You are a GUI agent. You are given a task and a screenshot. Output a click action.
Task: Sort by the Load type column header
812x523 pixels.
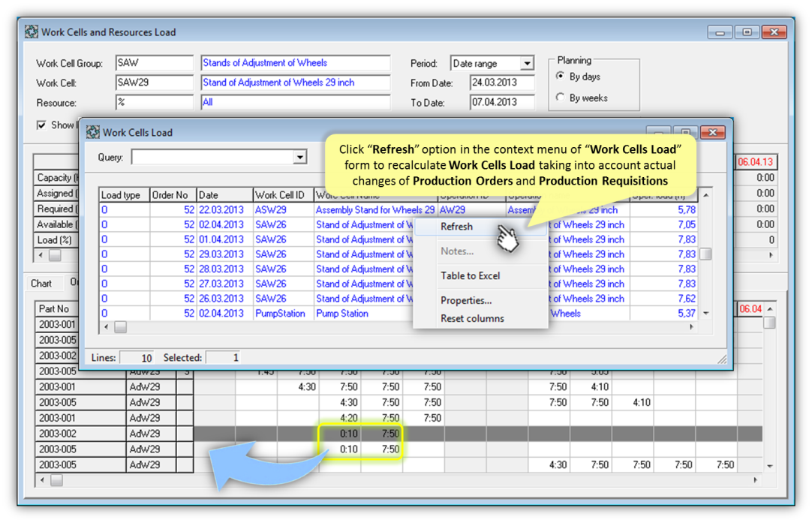click(125, 194)
